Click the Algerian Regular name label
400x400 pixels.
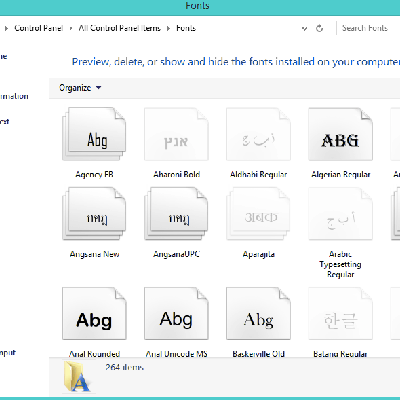pos(341,174)
